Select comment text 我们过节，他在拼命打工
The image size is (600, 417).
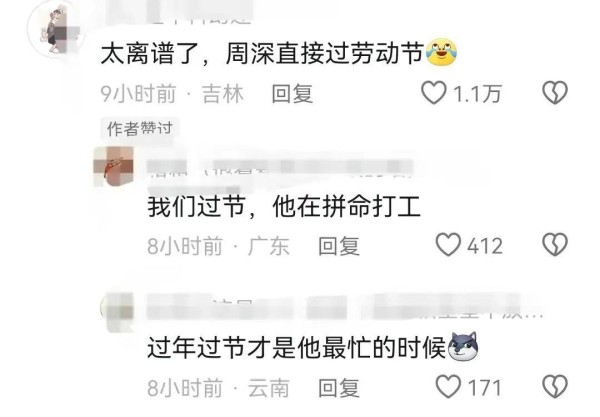pyautogui.click(x=284, y=207)
